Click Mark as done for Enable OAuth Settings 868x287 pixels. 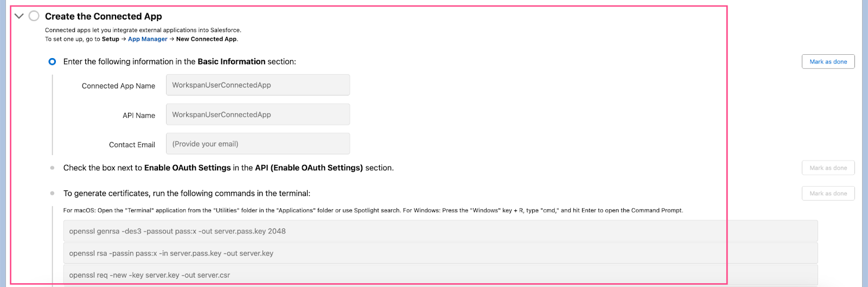coord(828,168)
